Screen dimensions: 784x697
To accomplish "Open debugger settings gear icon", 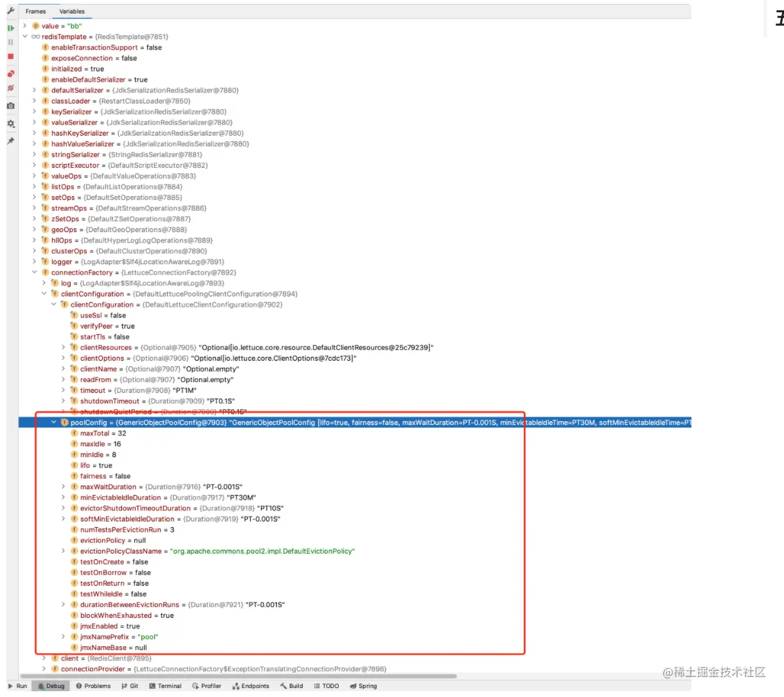I will [10, 122].
